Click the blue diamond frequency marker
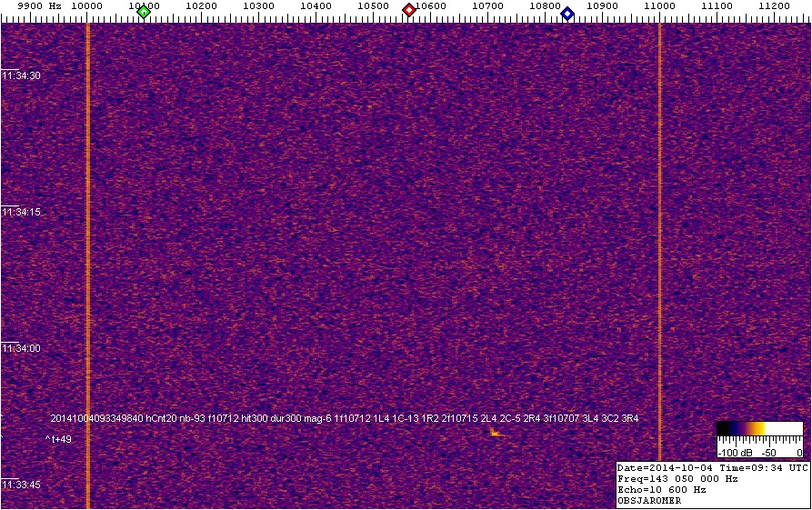 567,13
